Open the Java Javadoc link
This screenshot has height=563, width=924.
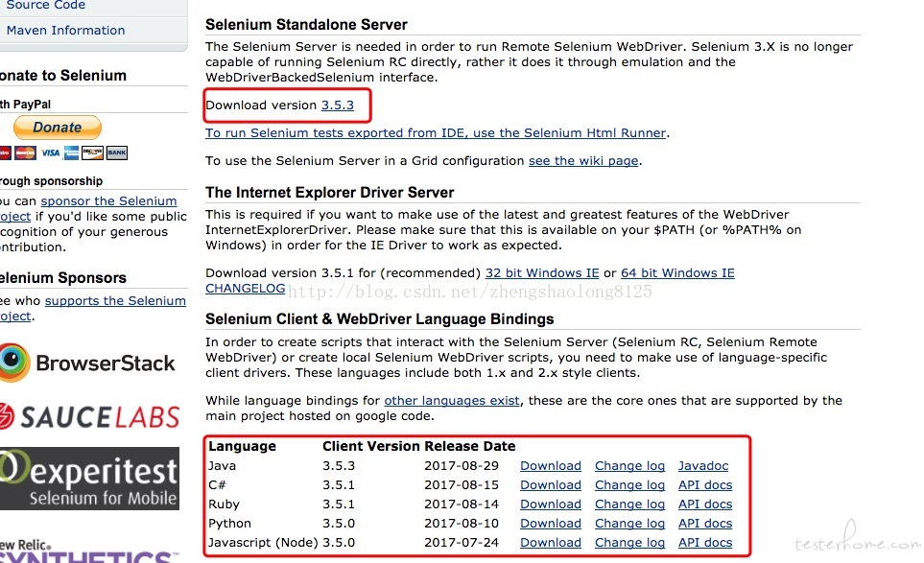[x=703, y=465]
